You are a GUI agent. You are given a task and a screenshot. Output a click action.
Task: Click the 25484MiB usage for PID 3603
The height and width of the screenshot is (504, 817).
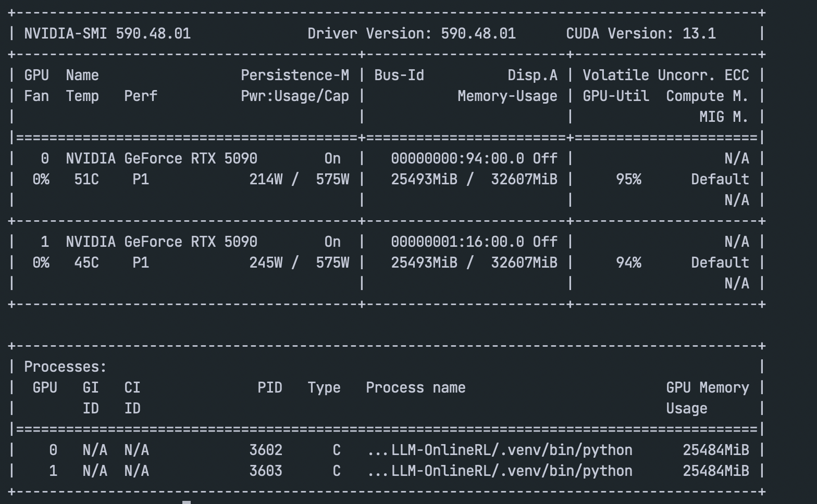tap(716, 471)
